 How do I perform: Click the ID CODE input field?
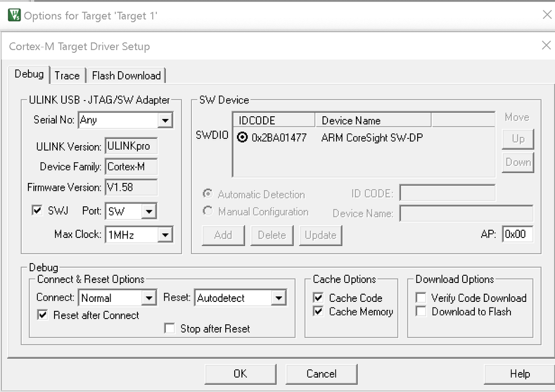pos(448,193)
